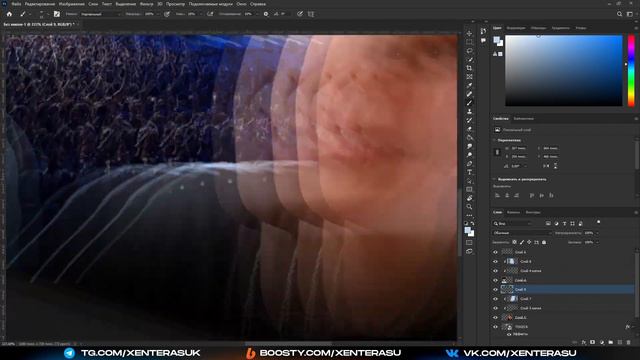Select the Clone Stamp tool
The width and height of the screenshot is (640, 360).
[x=469, y=111]
